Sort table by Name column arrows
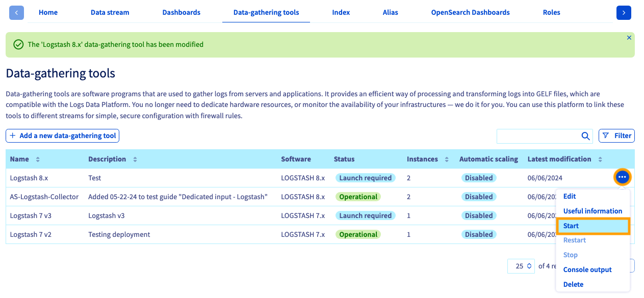Viewport: 644px width, 298px height. point(38,159)
